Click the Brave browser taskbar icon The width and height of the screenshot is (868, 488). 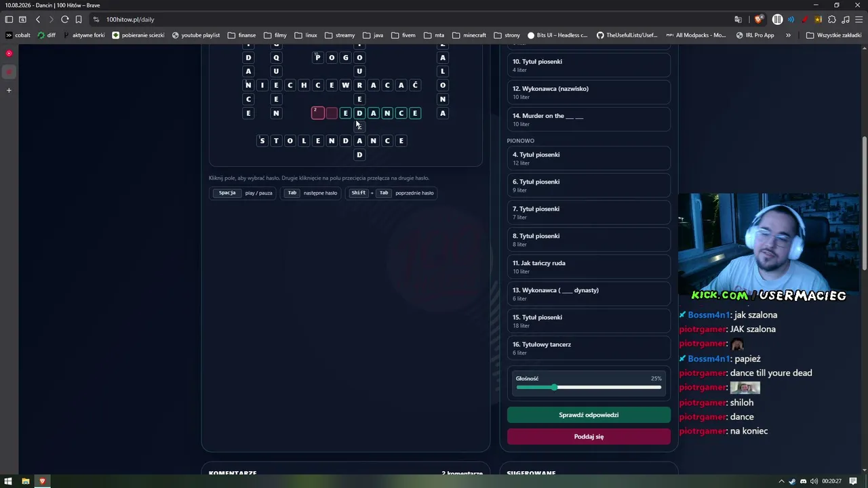(x=42, y=481)
